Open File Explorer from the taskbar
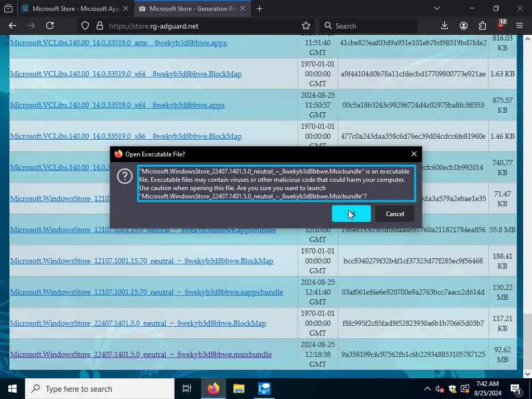This screenshot has height=399, width=532. 239,389
